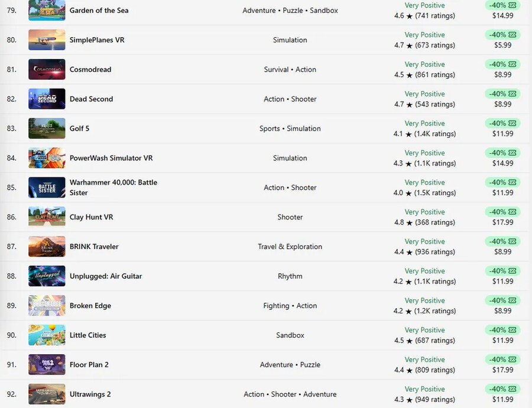Click the -40% discount badge for Golf 5
This screenshot has width=532, height=408.
coord(502,123)
